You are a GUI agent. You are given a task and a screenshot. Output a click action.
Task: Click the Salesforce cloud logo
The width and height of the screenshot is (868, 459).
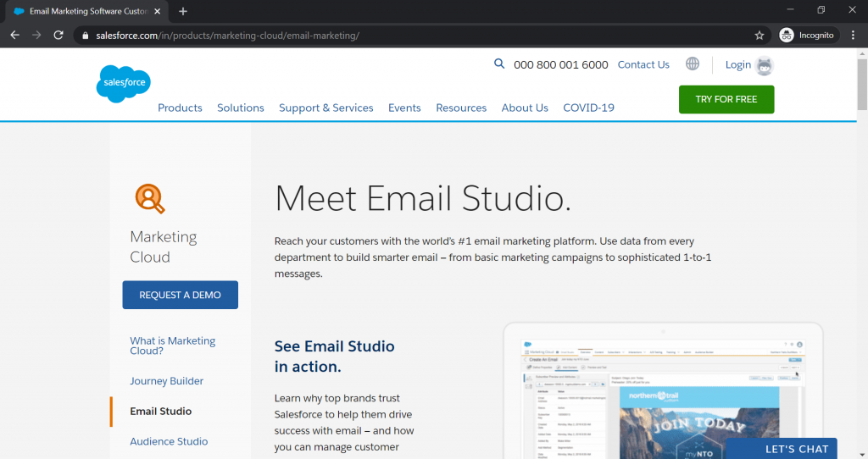pyautogui.click(x=124, y=84)
